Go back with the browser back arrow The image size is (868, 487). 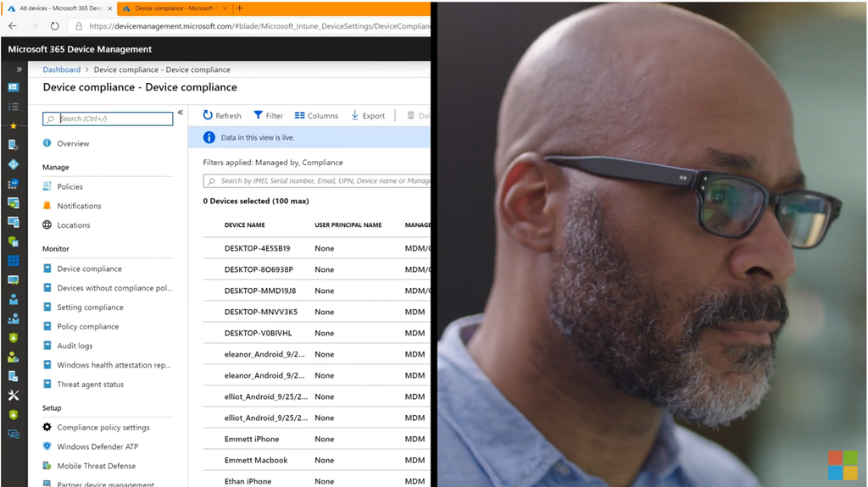tap(12, 25)
